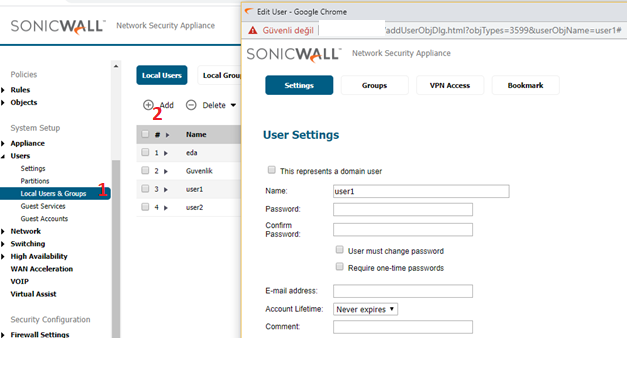Select the Local Groups tab
Image resolution: width=627 pixels, height=382 pixels.
tap(220, 75)
